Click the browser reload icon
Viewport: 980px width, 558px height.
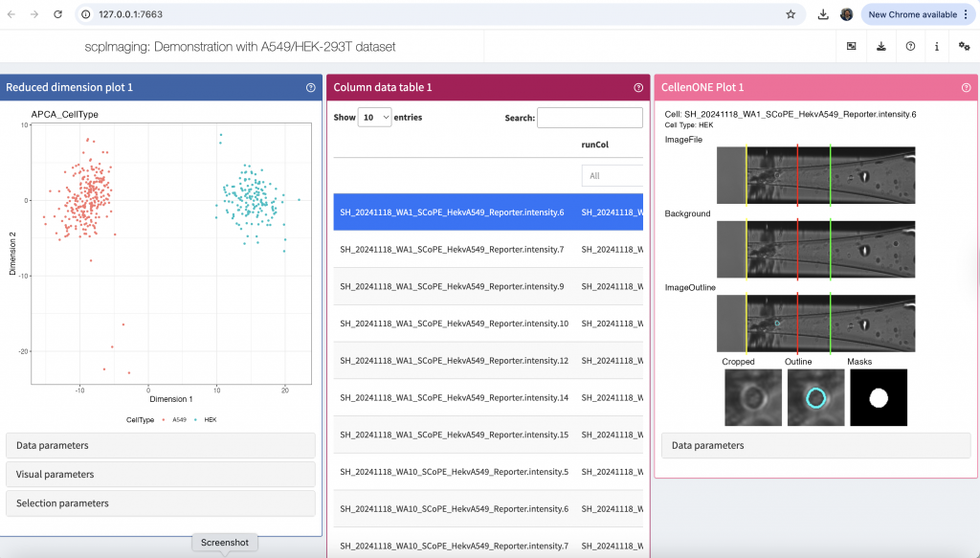coord(59,14)
